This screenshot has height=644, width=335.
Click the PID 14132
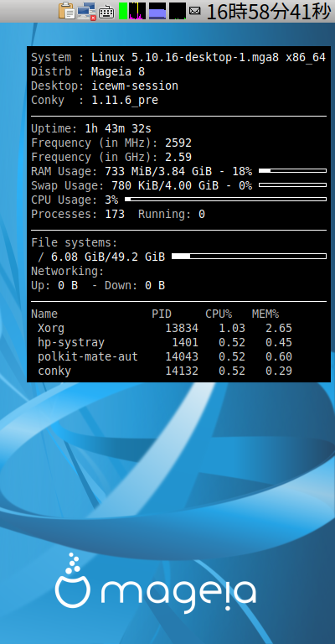click(x=182, y=371)
